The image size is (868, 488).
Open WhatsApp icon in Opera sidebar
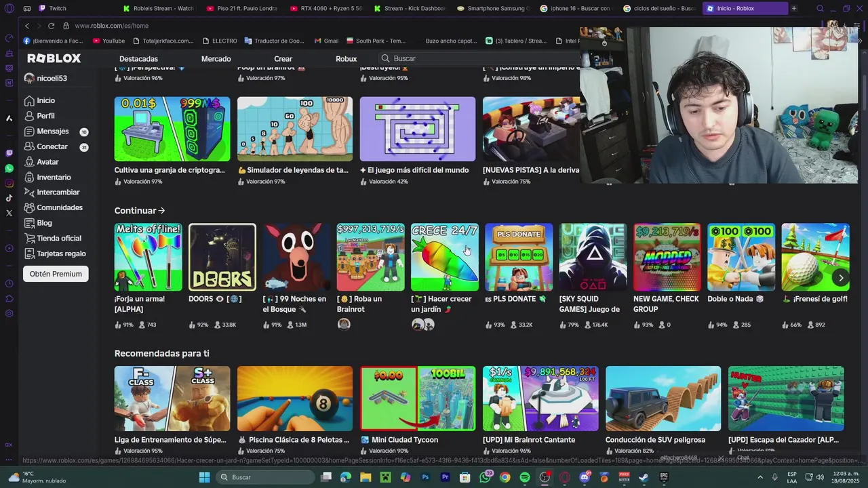[9, 168]
